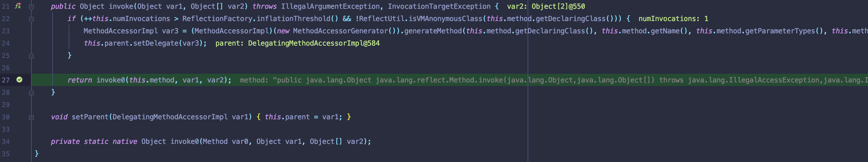Click the fold end marker on line 28
Image resolution: width=868 pixels, height=162 pixels.
(x=31, y=92)
